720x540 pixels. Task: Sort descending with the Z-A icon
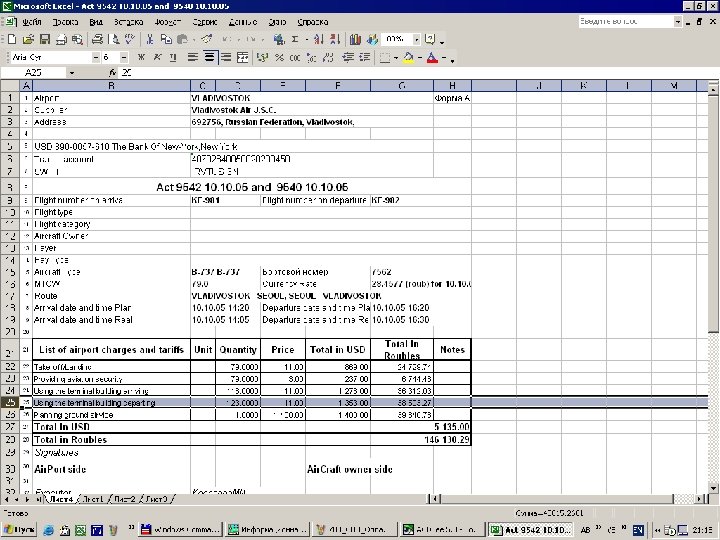click(x=335, y=39)
